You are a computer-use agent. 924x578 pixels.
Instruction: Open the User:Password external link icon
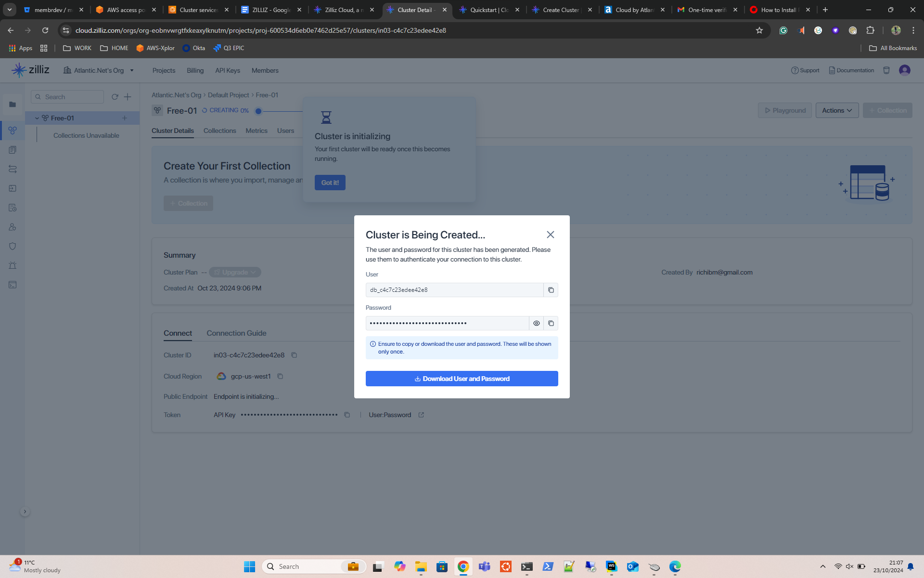click(x=421, y=415)
